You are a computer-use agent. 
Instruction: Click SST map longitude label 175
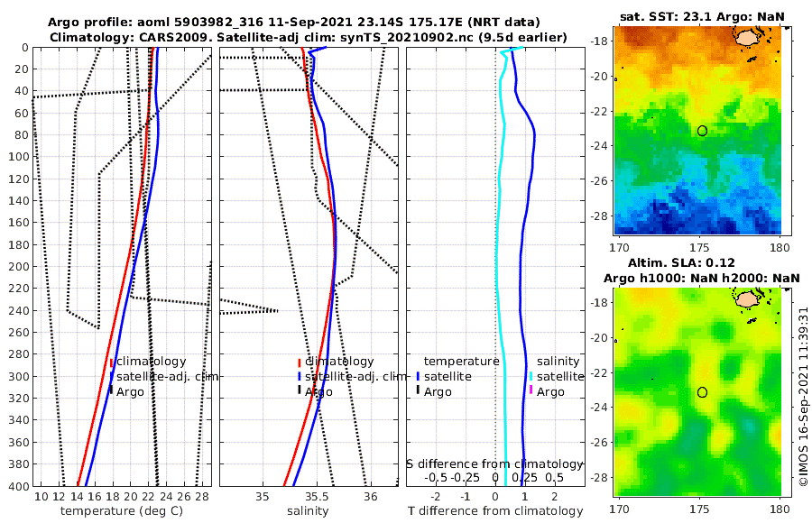coord(699,248)
